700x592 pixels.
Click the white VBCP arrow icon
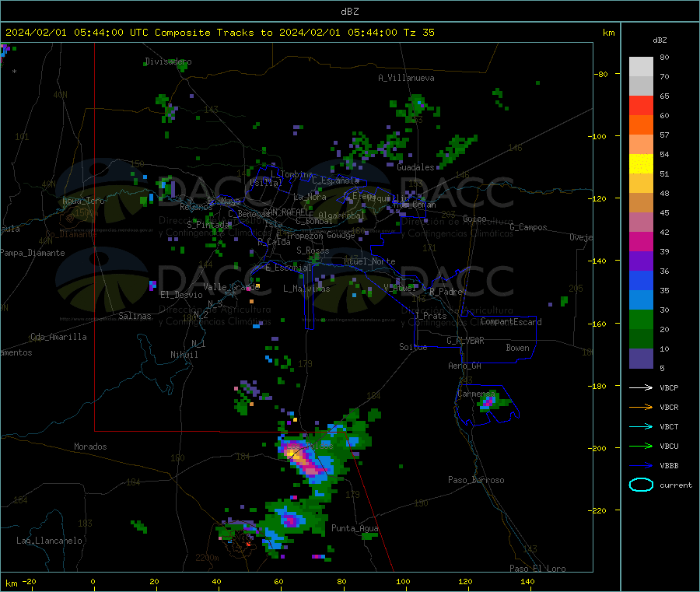pyautogui.click(x=641, y=387)
